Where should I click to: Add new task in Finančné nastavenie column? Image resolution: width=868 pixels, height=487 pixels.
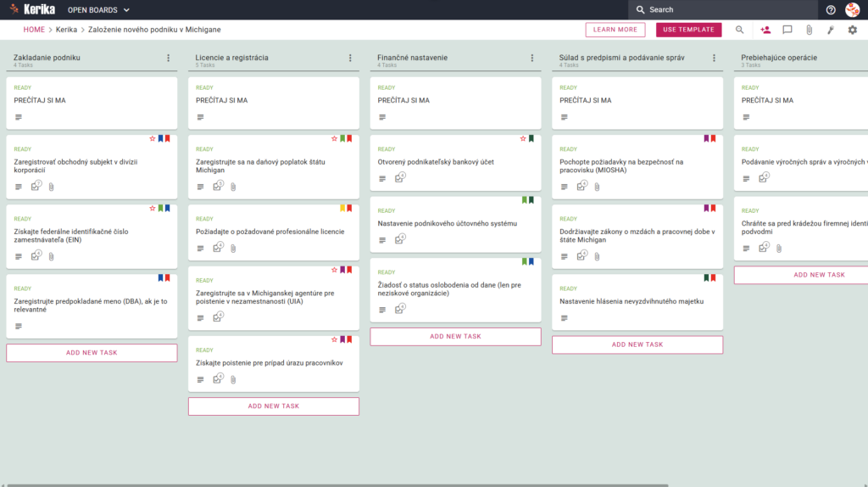455,336
